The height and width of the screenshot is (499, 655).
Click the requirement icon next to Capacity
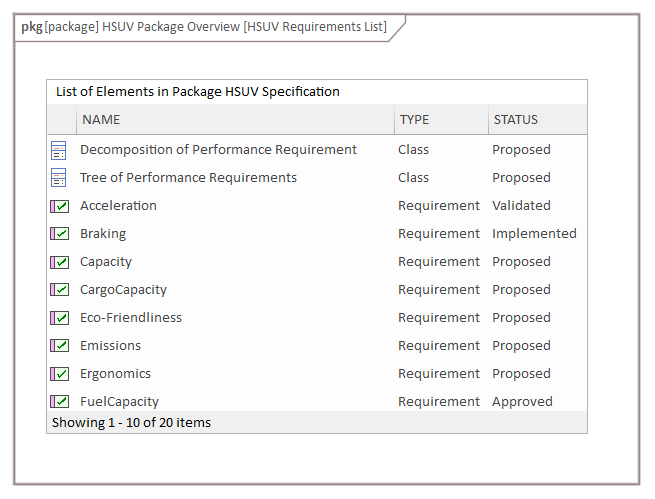pyautogui.click(x=59, y=262)
